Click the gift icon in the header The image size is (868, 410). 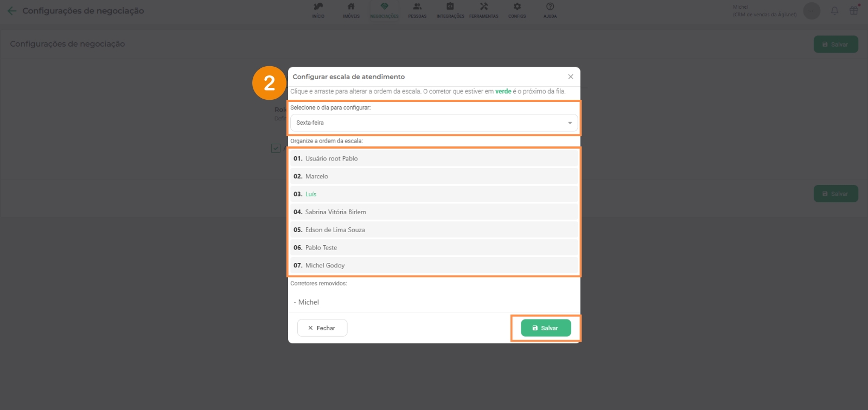pos(854,11)
